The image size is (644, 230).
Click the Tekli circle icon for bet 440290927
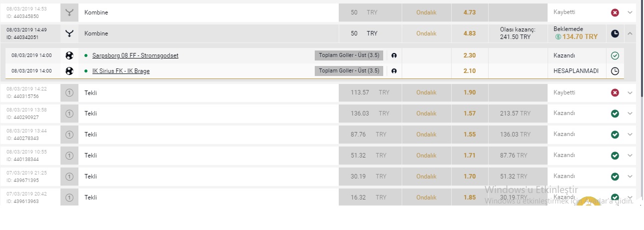click(x=69, y=113)
